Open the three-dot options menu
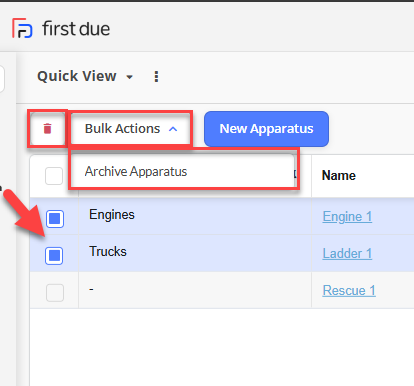The image size is (414, 386). (156, 77)
